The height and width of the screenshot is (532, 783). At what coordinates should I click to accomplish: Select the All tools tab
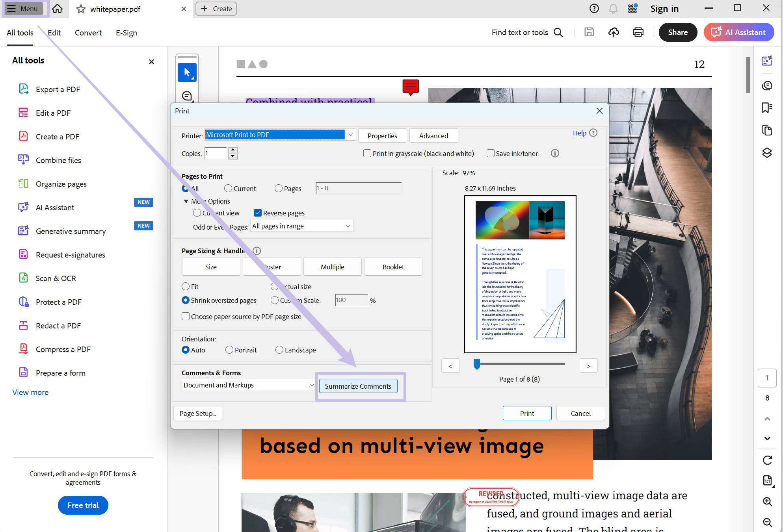coord(20,33)
